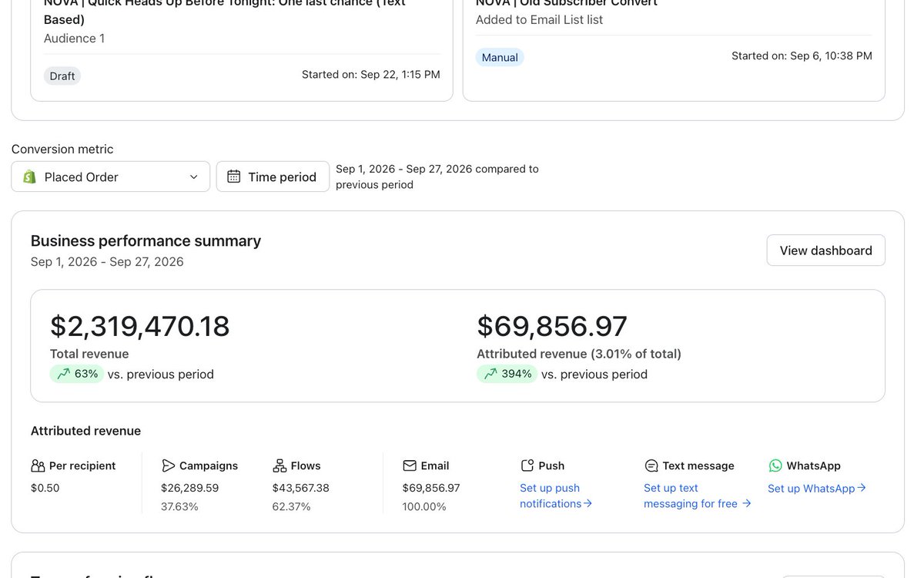Screen dimensions: 924x578
Task: Click the Business performance summary heading
Action: click(146, 240)
